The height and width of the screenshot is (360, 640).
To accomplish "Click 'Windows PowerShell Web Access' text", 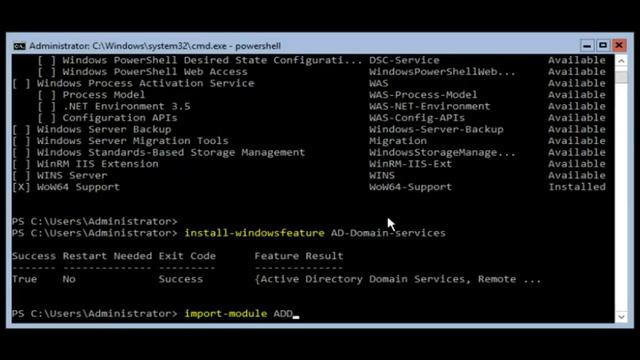I will pos(155,72).
